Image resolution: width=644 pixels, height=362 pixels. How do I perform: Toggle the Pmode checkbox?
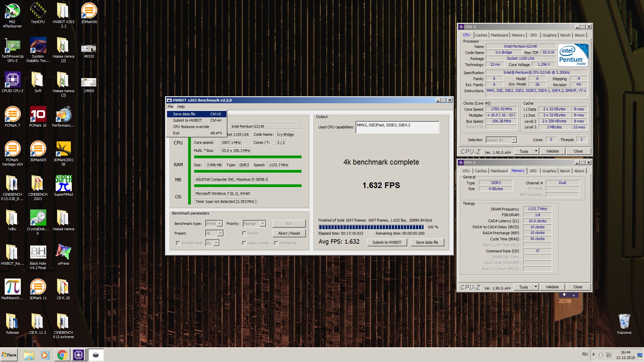tap(244, 233)
